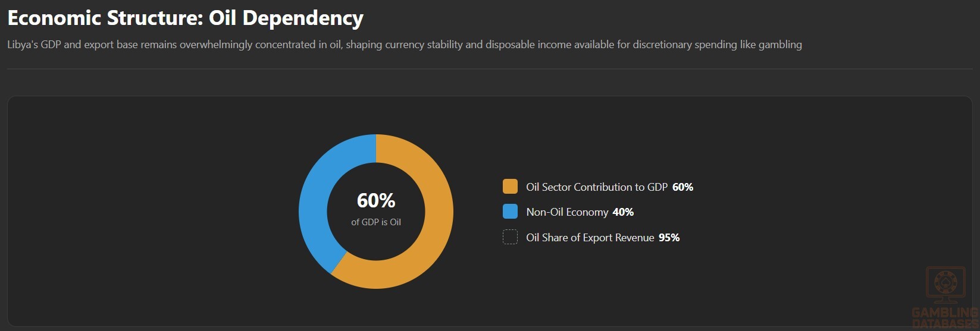Click the Non-Oil Economy legend label

(x=567, y=212)
